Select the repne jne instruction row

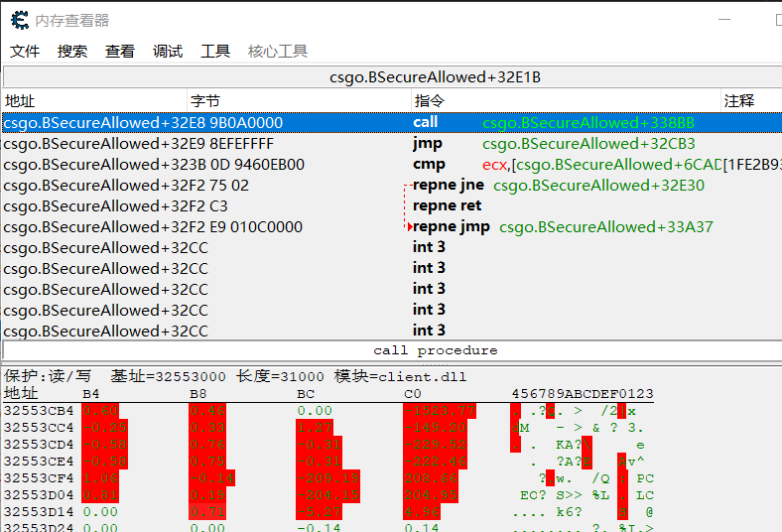click(392, 186)
